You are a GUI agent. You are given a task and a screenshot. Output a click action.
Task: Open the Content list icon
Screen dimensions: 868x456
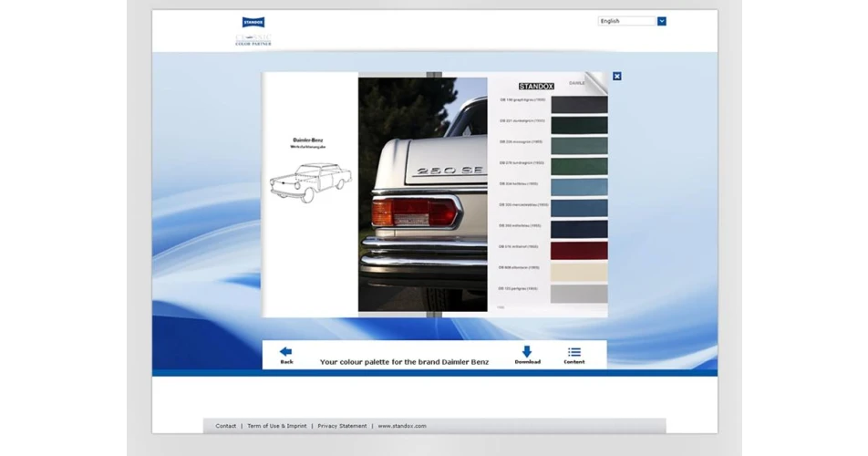pyautogui.click(x=574, y=352)
